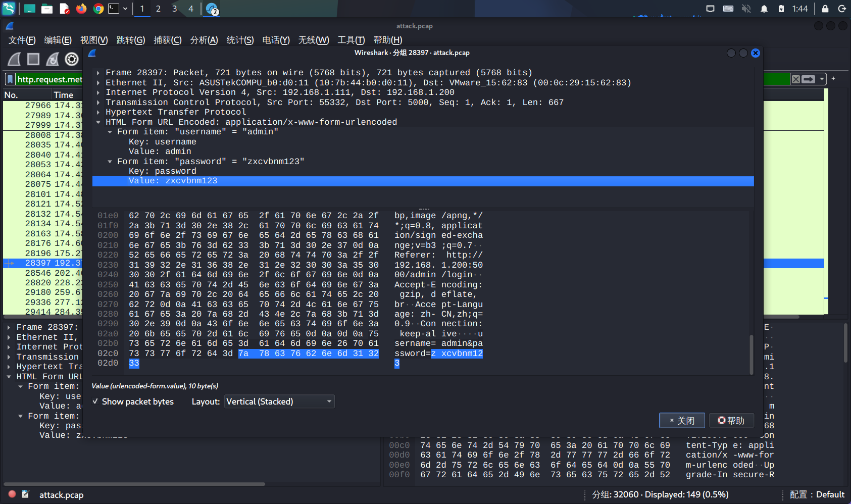
Task: Uncheck the Show packet bytes checkbox
Action: pyautogui.click(x=95, y=401)
